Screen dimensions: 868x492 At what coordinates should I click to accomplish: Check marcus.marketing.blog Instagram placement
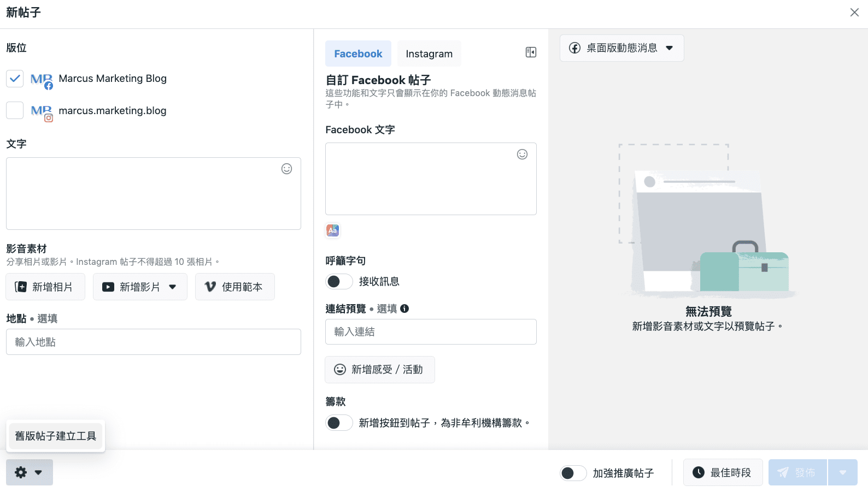[15, 110]
